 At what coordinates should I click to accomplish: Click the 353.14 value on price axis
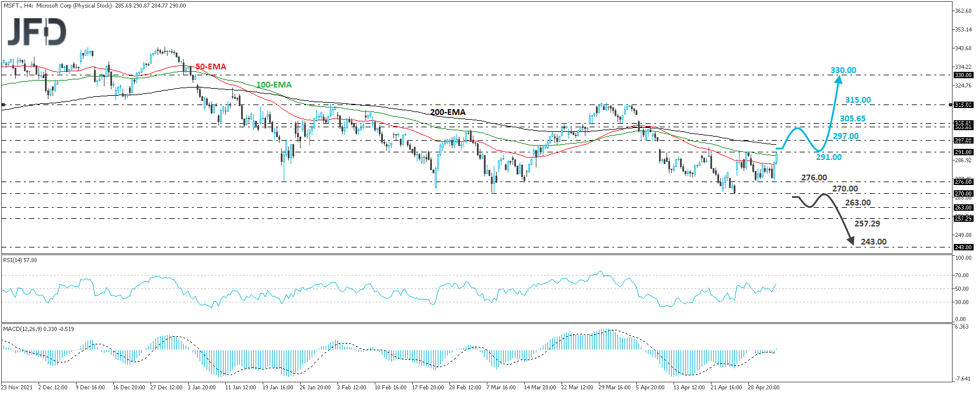[x=963, y=29]
